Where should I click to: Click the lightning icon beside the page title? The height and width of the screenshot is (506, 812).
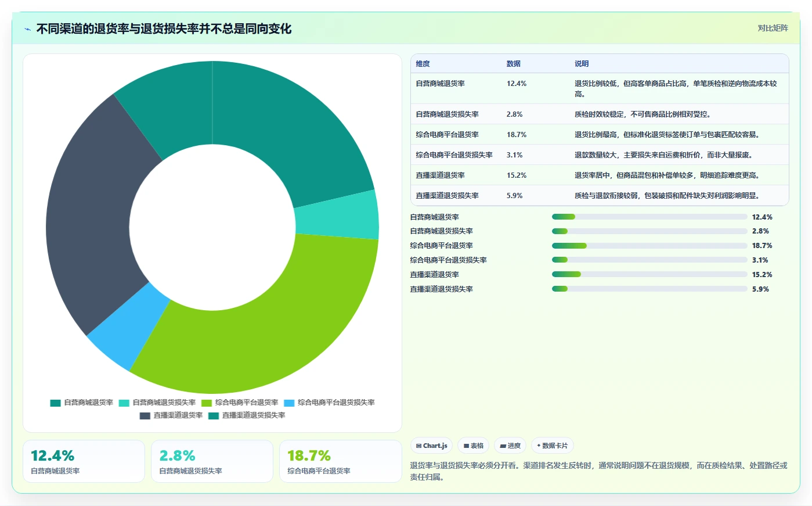[x=27, y=29]
